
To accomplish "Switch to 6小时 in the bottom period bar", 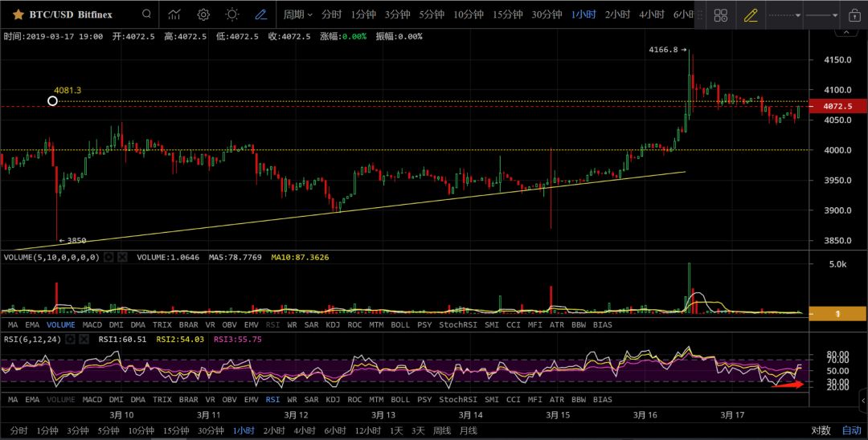I will click(x=335, y=430).
